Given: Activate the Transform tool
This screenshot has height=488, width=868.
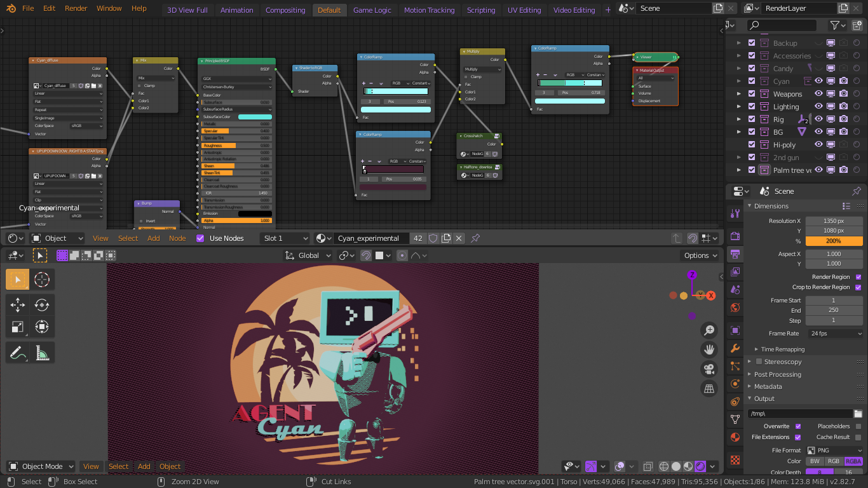Looking at the screenshot, I should coord(42,327).
